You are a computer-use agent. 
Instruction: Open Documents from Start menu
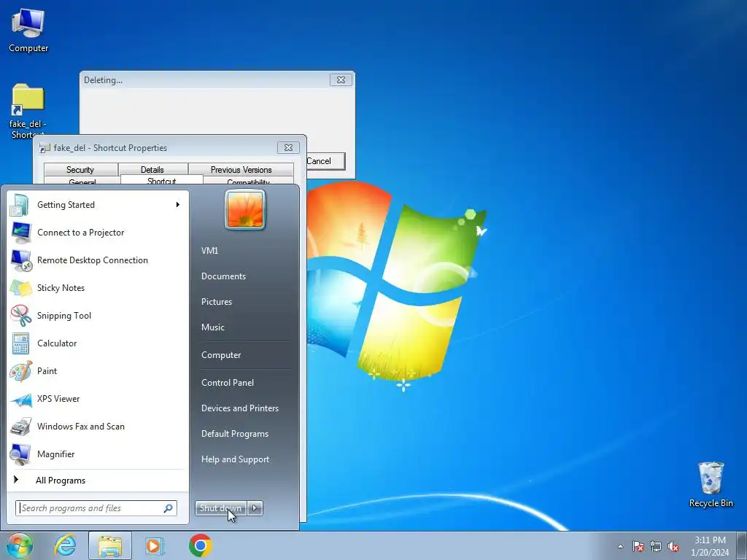pos(223,276)
